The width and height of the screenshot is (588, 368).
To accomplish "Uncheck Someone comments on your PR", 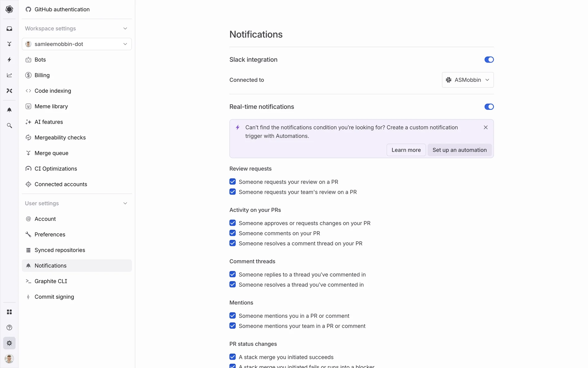I will pyautogui.click(x=232, y=233).
